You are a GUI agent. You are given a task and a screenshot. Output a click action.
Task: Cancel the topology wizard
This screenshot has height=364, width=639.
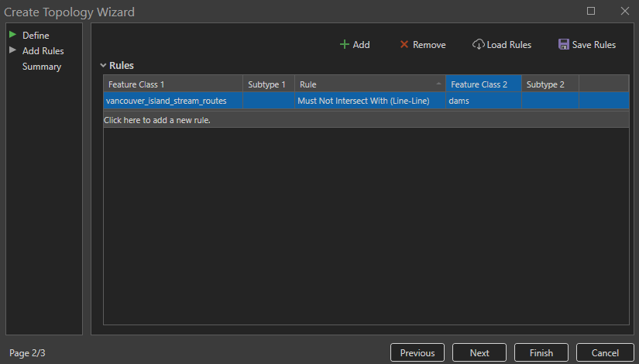coord(605,352)
